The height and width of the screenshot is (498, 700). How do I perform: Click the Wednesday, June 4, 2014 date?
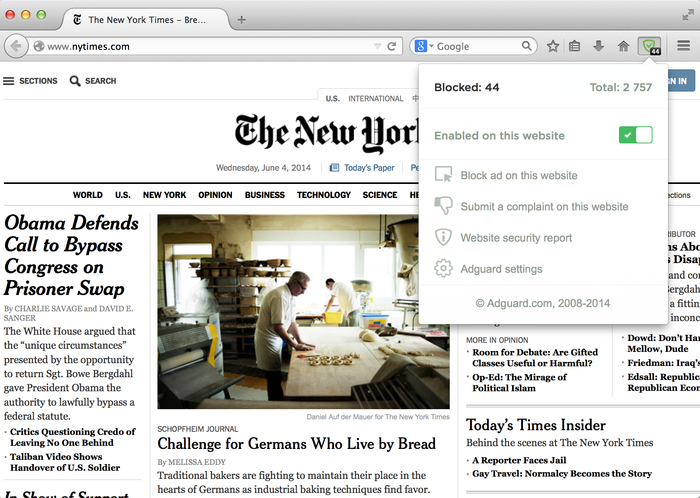[263, 168]
